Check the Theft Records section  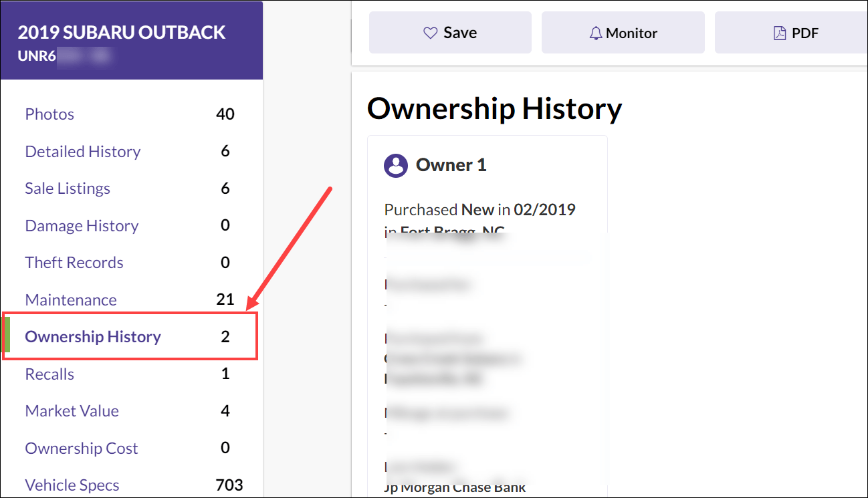click(74, 262)
